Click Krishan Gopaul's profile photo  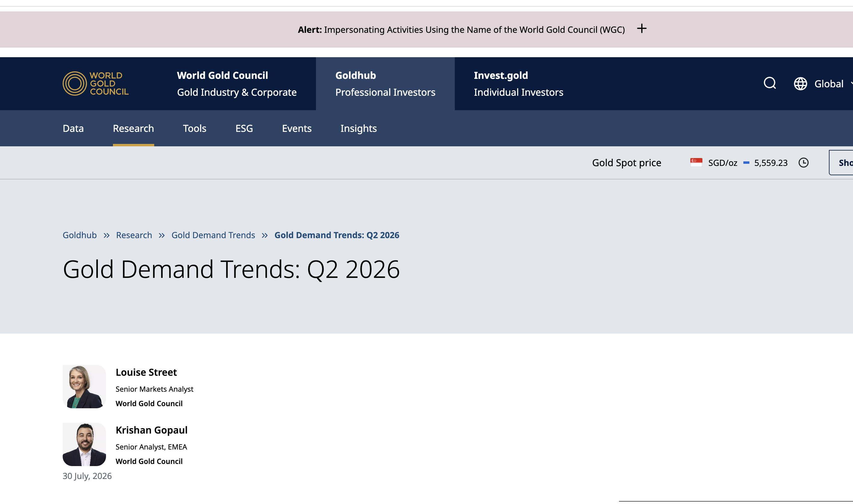pos(84,444)
